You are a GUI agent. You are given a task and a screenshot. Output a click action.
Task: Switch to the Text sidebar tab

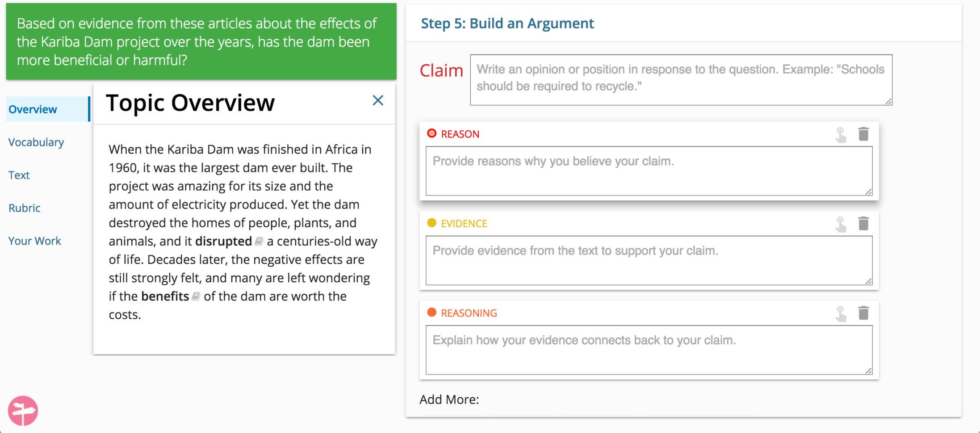click(19, 175)
